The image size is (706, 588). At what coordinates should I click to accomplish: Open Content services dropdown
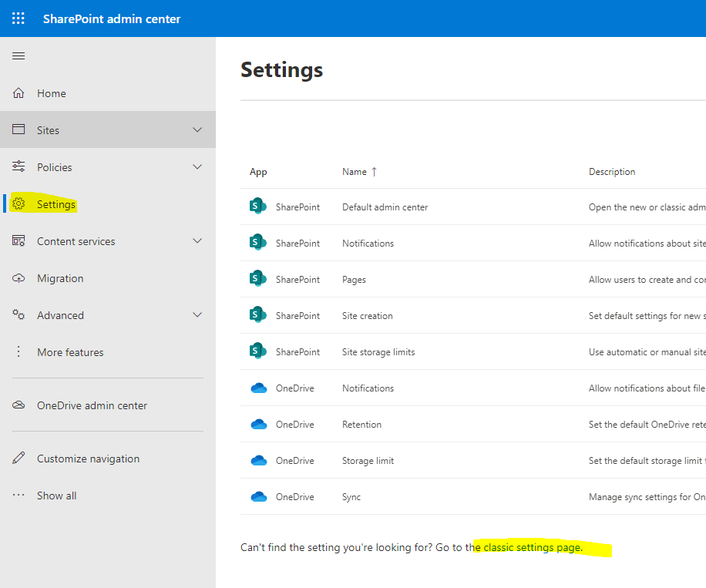click(x=197, y=240)
